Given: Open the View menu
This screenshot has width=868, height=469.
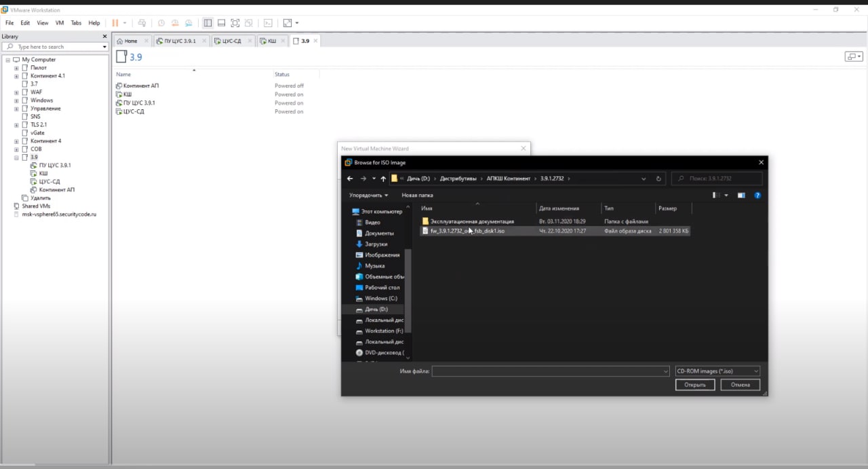Looking at the screenshot, I should click(x=43, y=23).
